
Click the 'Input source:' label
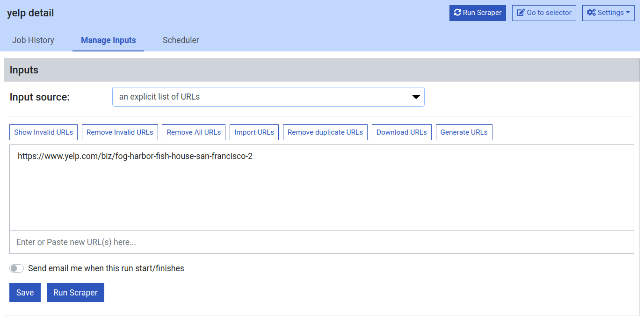(x=40, y=97)
